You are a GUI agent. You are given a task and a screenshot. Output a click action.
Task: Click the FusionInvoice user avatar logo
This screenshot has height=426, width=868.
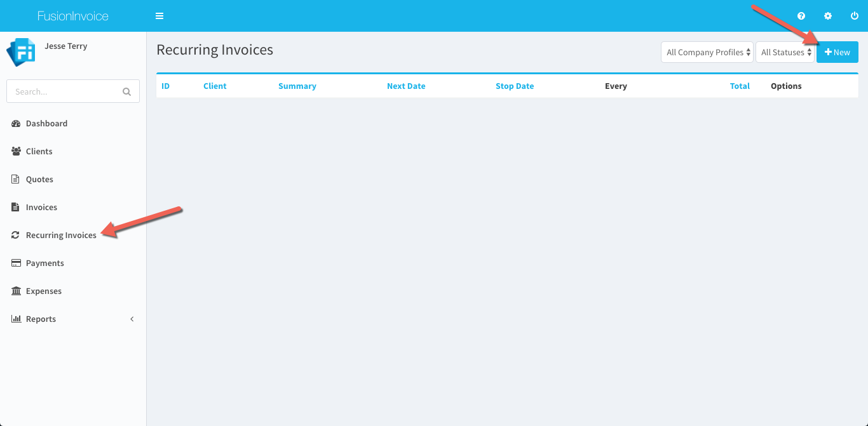click(21, 52)
